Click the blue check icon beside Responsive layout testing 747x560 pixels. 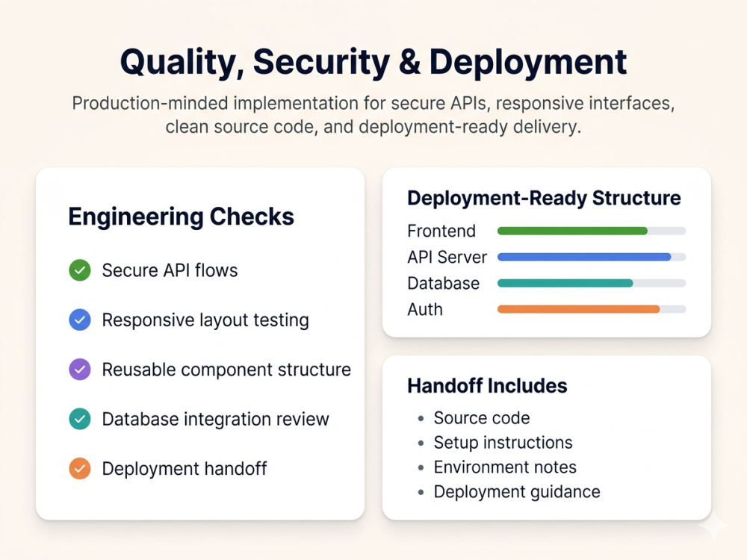tap(80, 320)
